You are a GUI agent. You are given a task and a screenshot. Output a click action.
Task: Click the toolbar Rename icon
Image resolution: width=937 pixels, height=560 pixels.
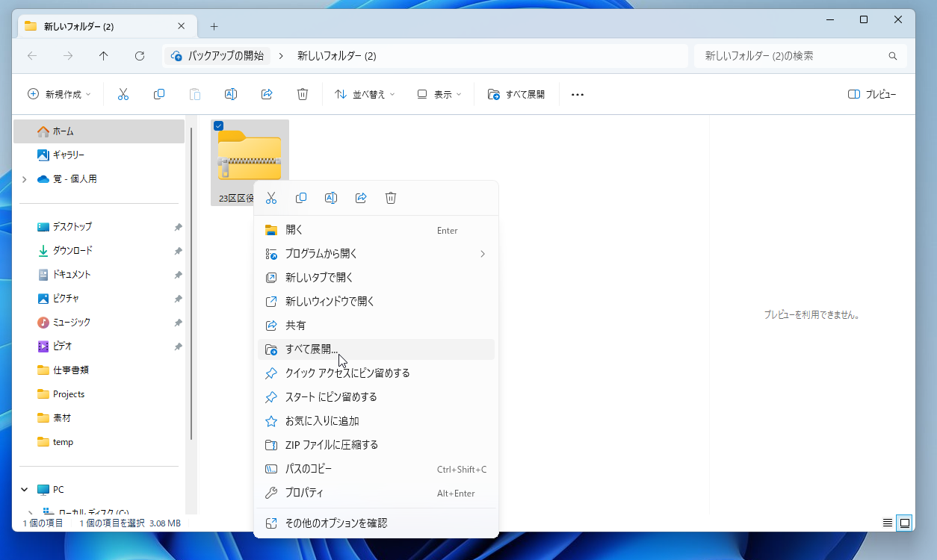coord(231,94)
